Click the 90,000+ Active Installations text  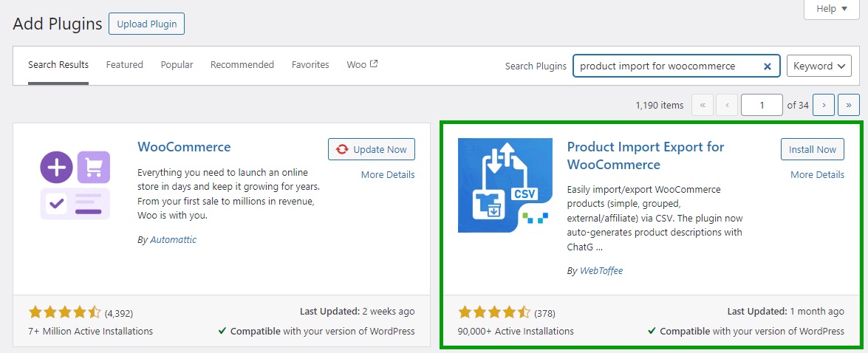pyautogui.click(x=516, y=332)
